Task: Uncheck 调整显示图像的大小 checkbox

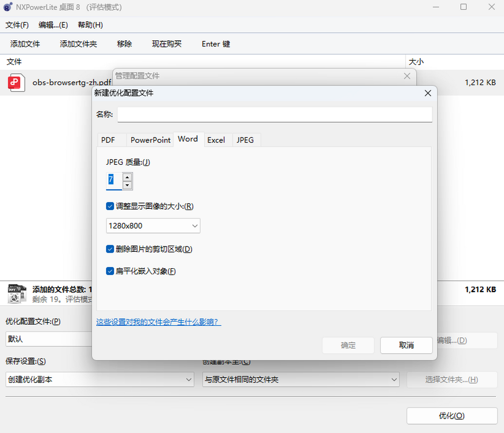Action: (x=110, y=206)
